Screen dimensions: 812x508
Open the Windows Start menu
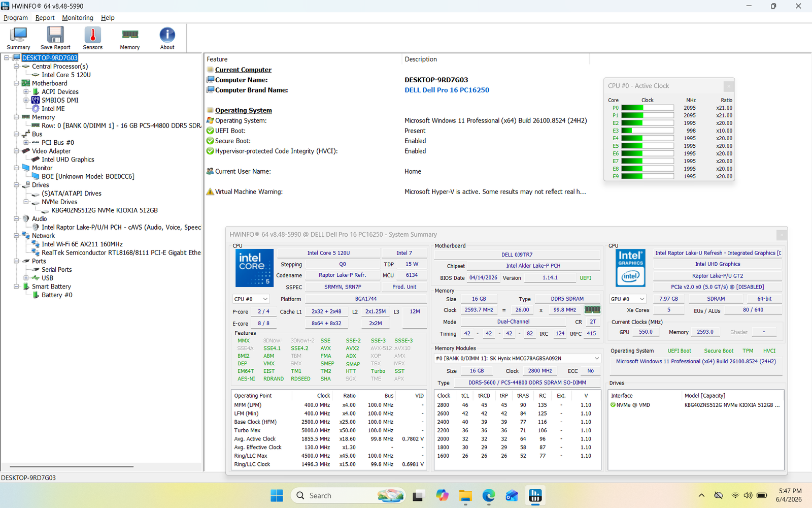(277, 495)
